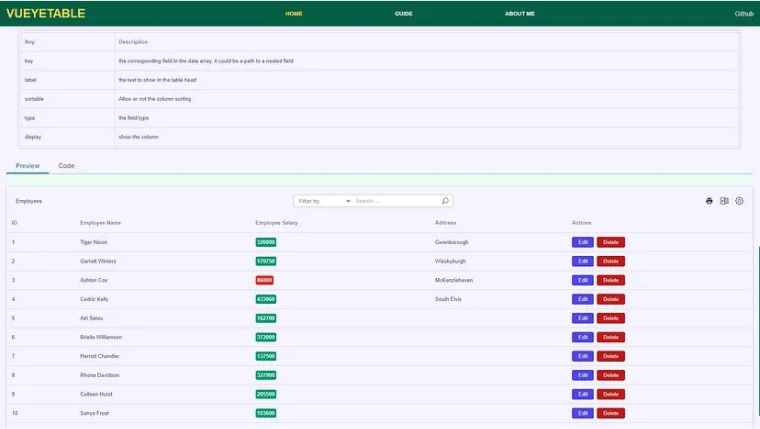Sort by Employee Salary column header
The width and height of the screenshot is (760, 429).
click(x=276, y=223)
